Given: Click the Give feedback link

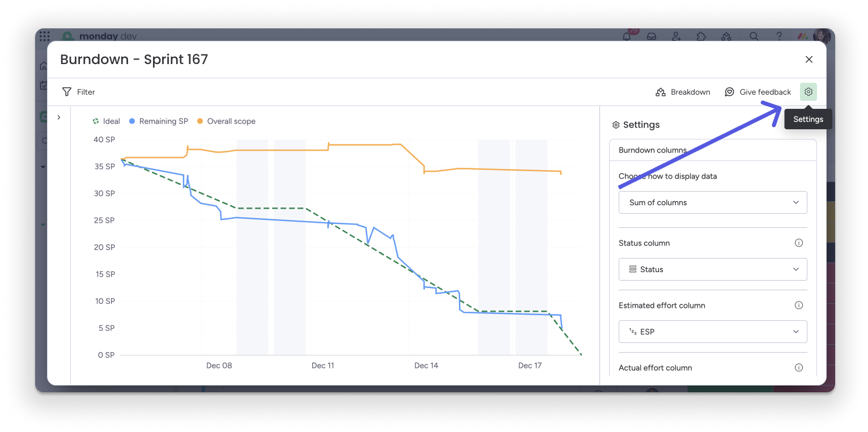Looking at the screenshot, I should 758,91.
